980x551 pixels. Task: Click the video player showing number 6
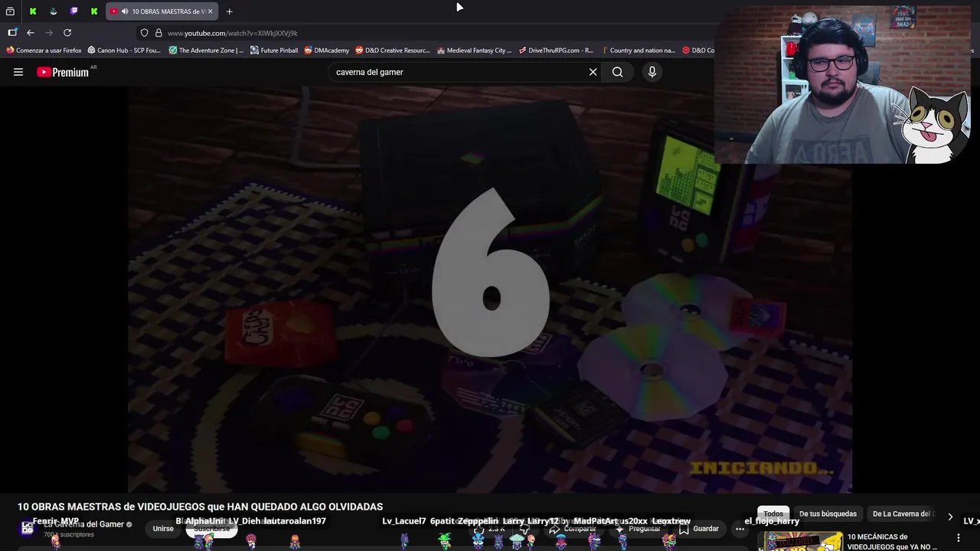tap(490, 289)
